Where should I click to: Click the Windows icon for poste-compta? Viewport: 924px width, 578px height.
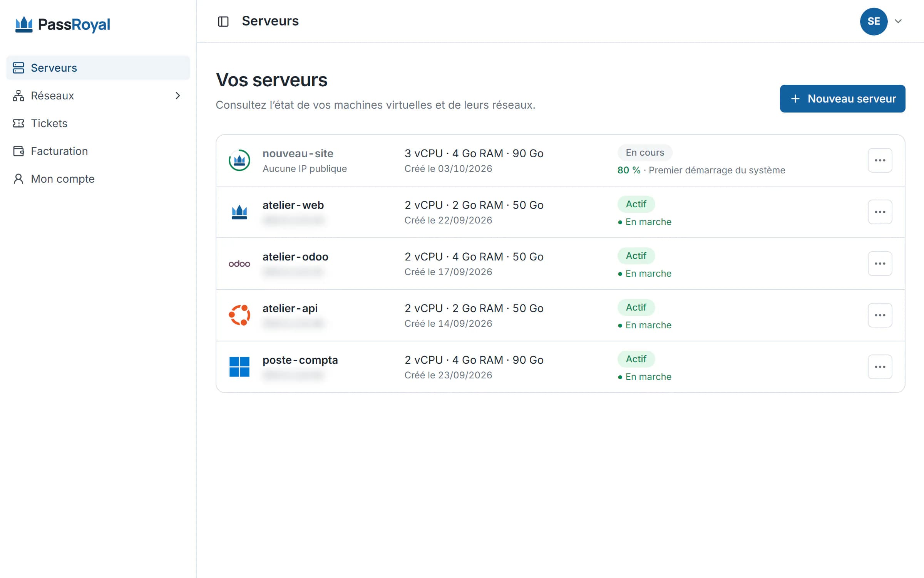pyautogui.click(x=239, y=367)
